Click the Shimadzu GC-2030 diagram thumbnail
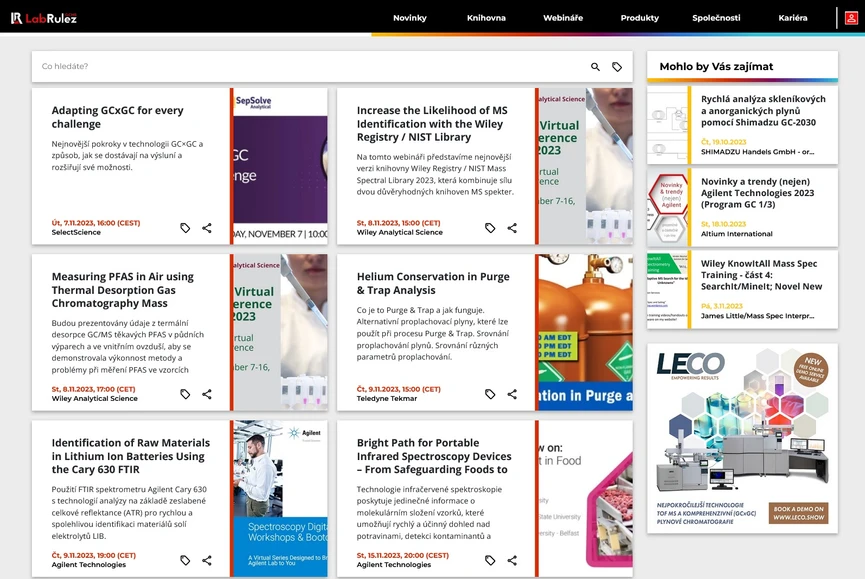The image size is (865, 579). [x=667, y=125]
